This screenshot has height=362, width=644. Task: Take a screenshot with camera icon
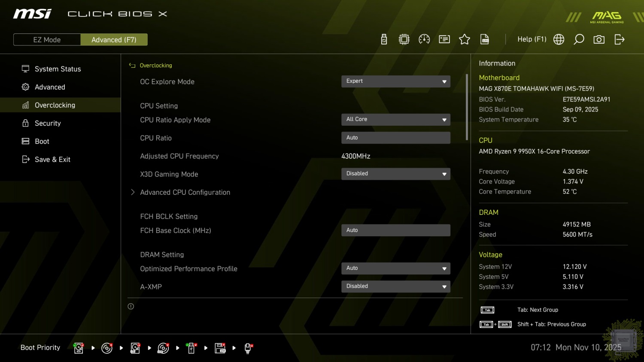point(599,39)
